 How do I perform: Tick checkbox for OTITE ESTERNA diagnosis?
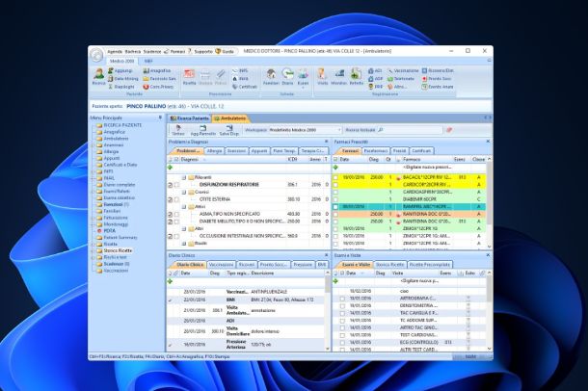point(176,199)
